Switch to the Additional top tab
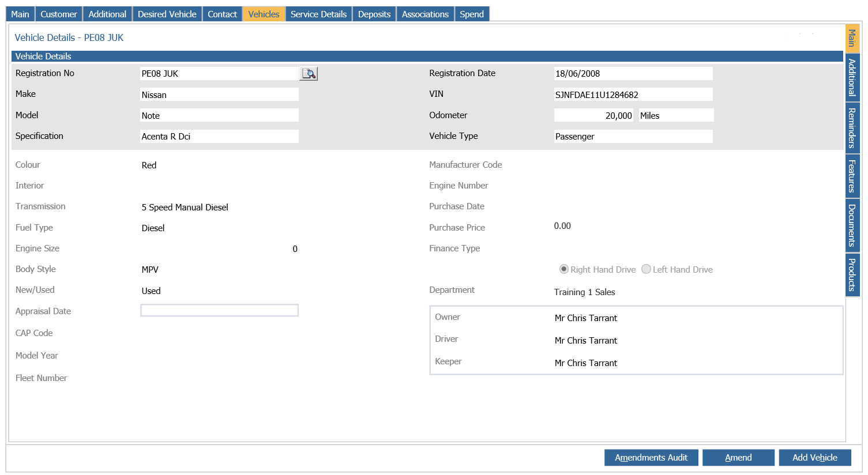 [107, 14]
